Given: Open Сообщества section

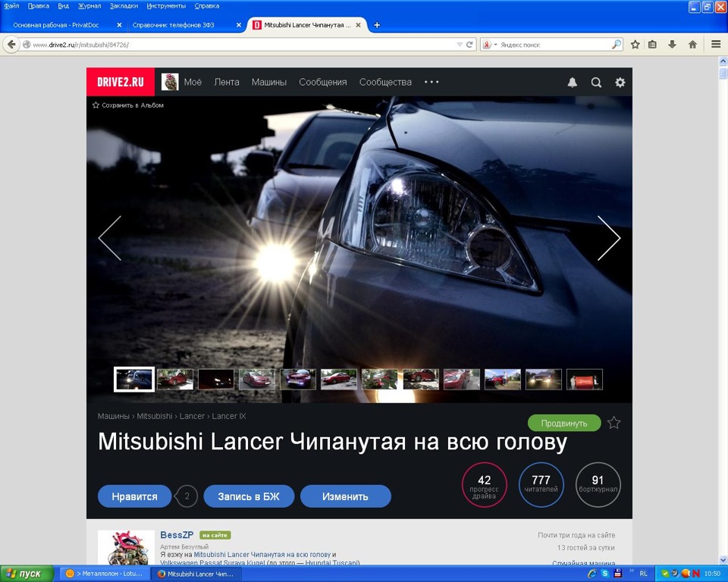Looking at the screenshot, I should pyautogui.click(x=385, y=82).
